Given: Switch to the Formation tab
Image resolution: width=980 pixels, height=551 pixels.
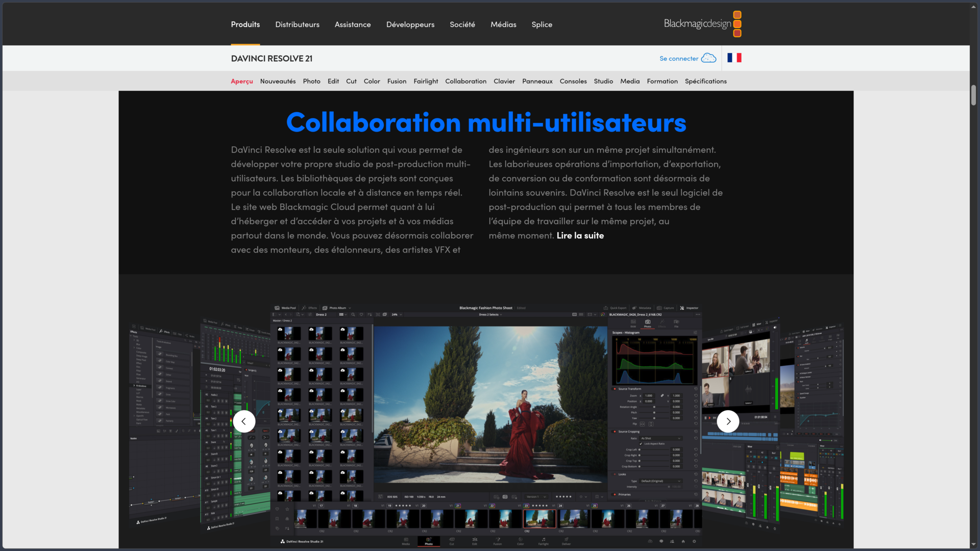Looking at the screenshot, I should [x=662, y=81].
